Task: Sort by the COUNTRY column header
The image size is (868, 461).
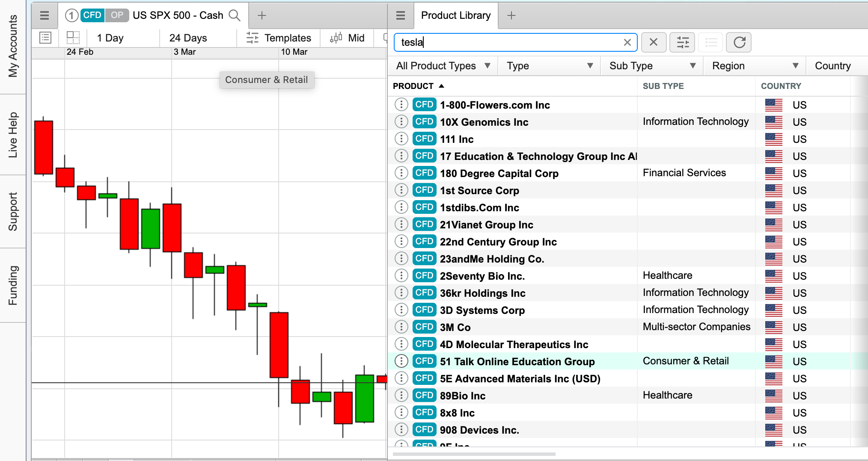Action: [781, 86]
